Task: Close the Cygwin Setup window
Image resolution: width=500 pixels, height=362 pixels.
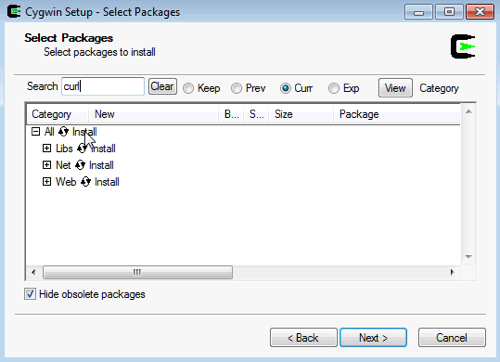Action: pos(480,12)
